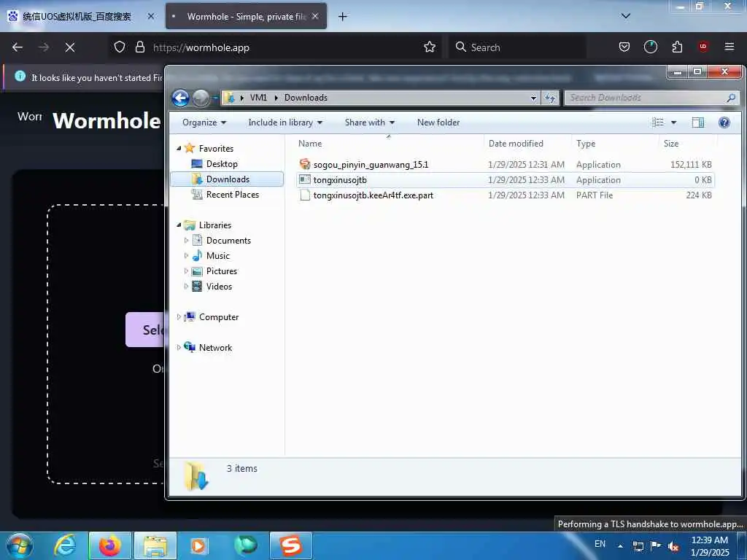
Task: Click VM1 in the address breadcrumb
Action: tap(258, 98)
